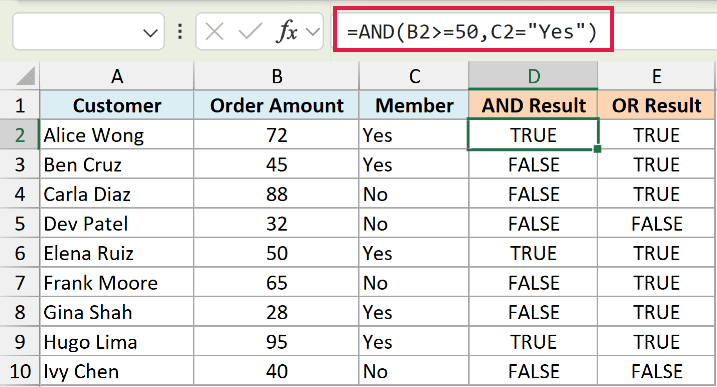Select the Hugo Lima cell
Screen dimensions: 717x387
117,342
